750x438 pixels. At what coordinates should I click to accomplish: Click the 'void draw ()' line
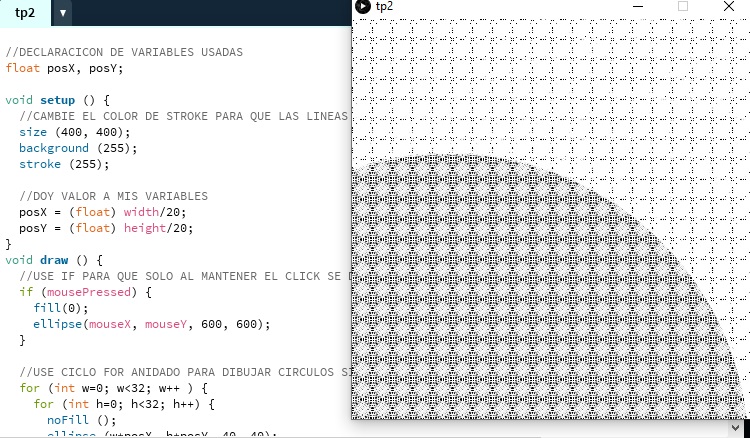[x=54, y=260]
